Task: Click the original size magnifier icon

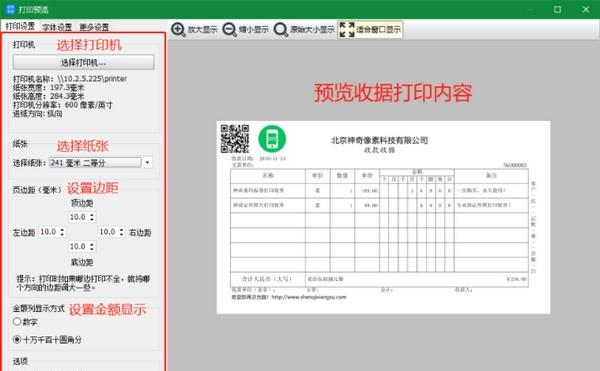Action: coord(281,29)
